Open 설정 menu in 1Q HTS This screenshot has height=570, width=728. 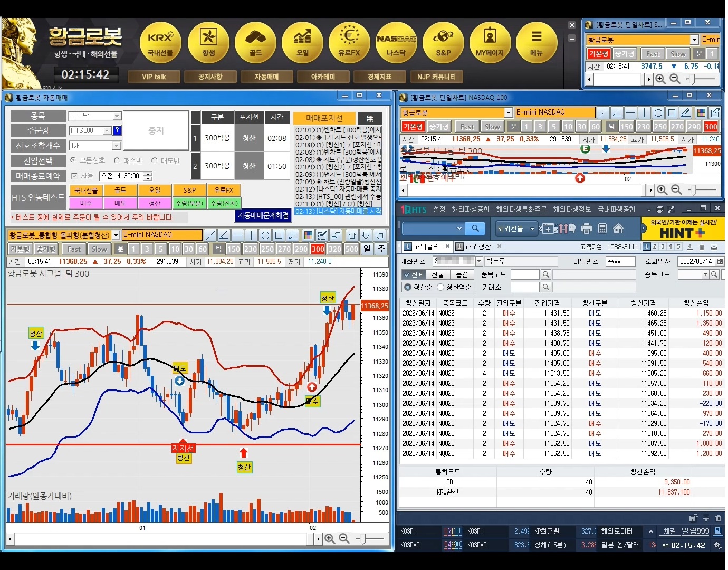tap(439, 210)
